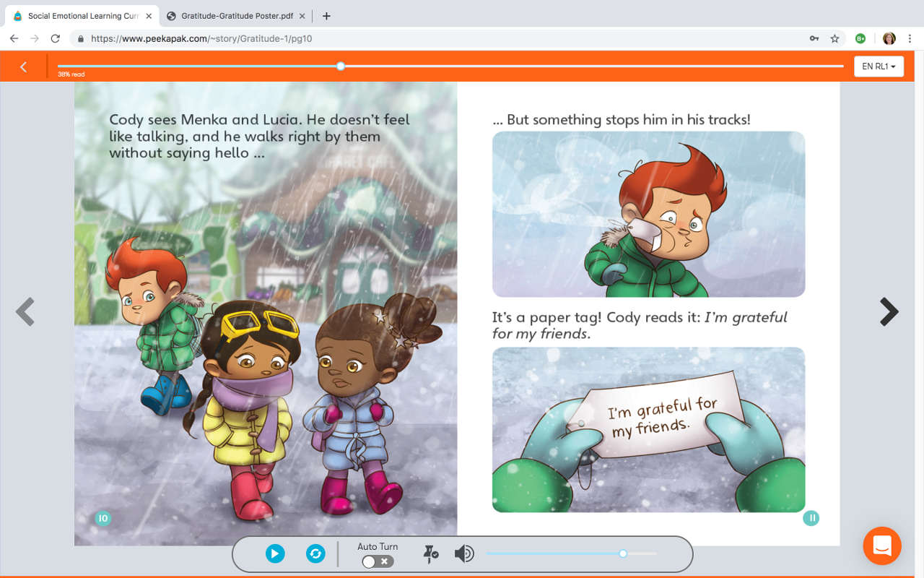Click text "Cody sees Menka and Lucia"
The image size is (924, 578).
pos(205,120)
